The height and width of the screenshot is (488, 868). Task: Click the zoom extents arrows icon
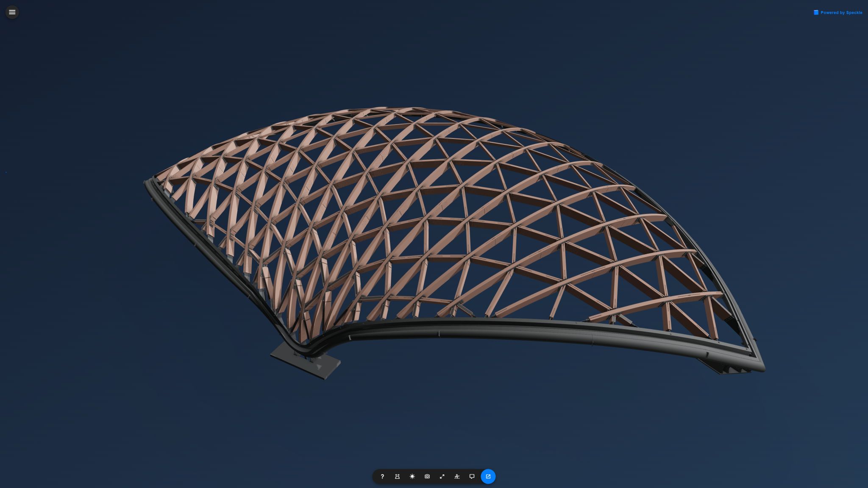point(442,477)
